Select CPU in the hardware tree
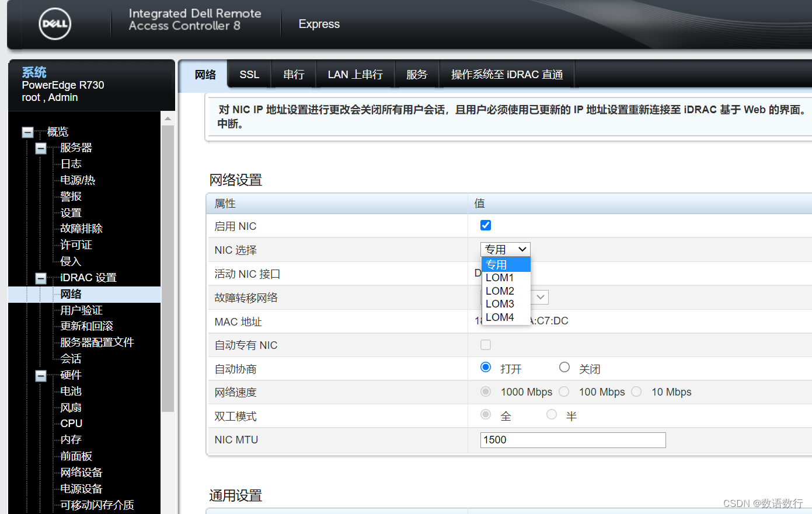Viewport: 812px width, 514px height. tap(71, 423)
